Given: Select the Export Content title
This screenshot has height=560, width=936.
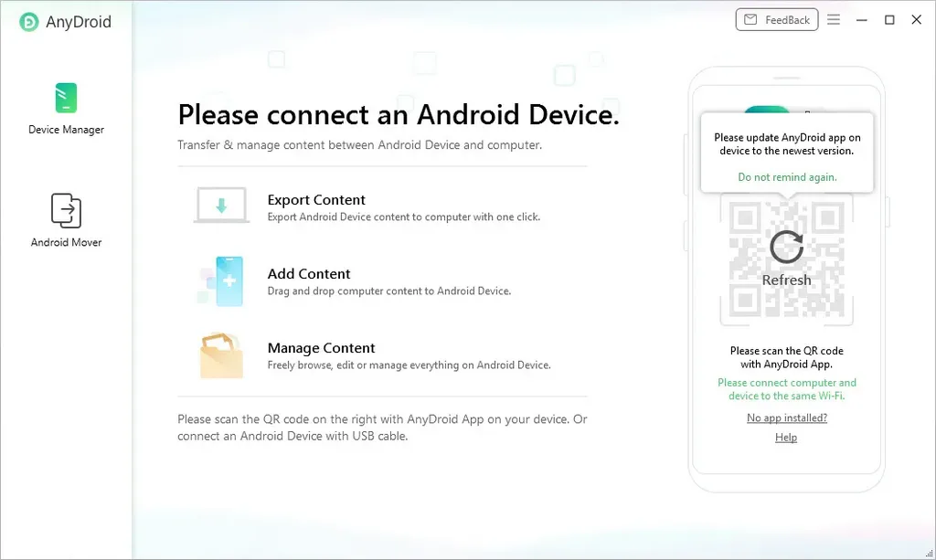Looking at the screenshot, I should pyautogui.click(x=316, y=200).
